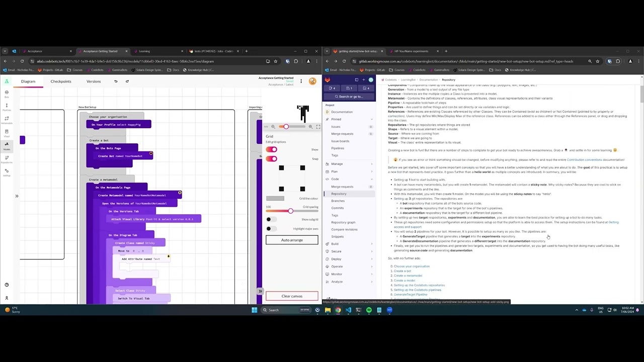Click the Clear canvas button
The width and height of the screenshot is (644, 362).
tap(292, 296)
